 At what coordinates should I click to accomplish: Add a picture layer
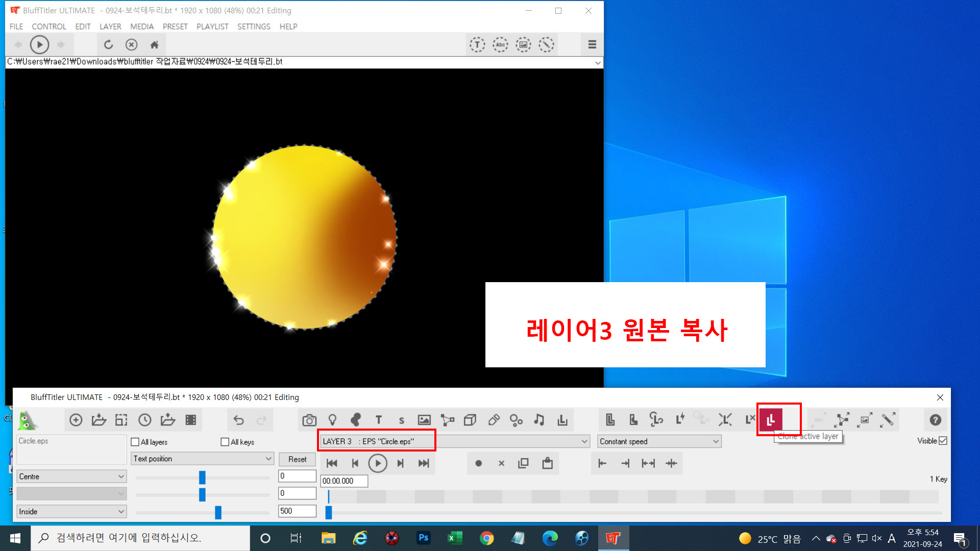(x=424, y=420)
